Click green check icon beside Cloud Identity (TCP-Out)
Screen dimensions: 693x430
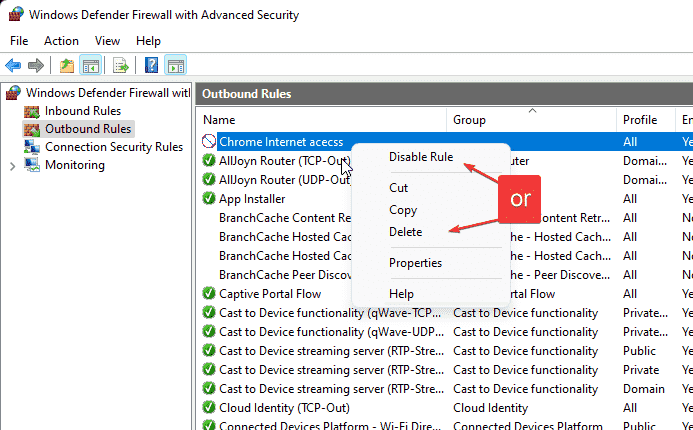(x=208, y=407)
